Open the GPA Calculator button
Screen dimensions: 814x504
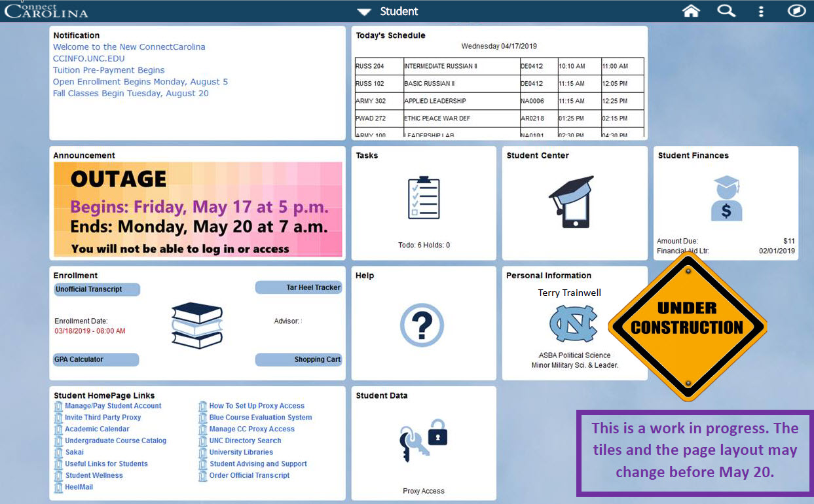pyautogui.click(x=96, y=359)
